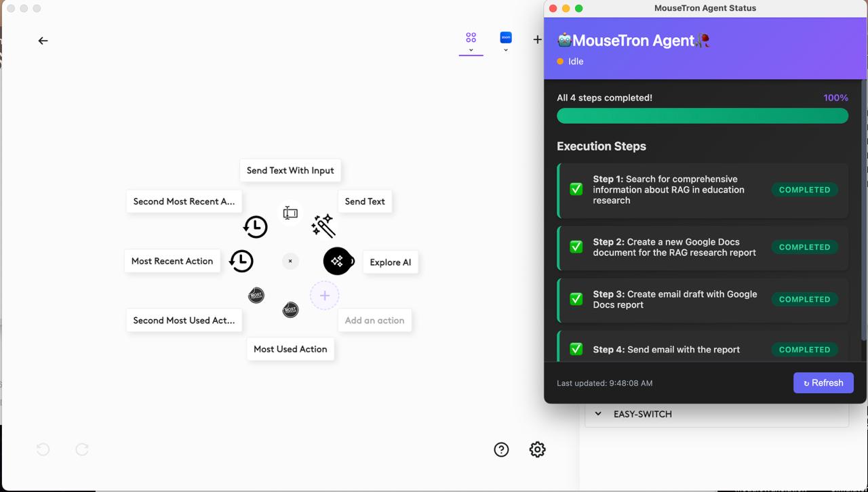Click Step 3 email draft description text
868x492 pixels.
(x=675, y=300)
